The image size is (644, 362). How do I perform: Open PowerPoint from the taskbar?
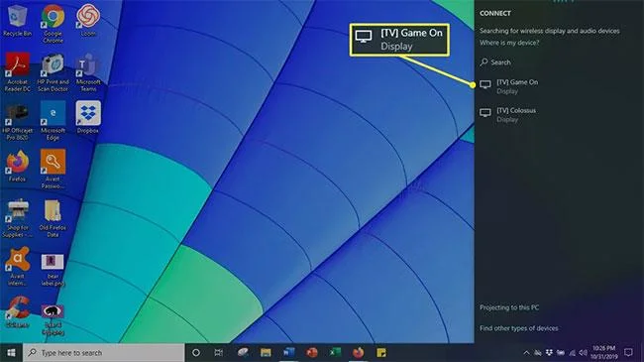[x=312, y=353]
